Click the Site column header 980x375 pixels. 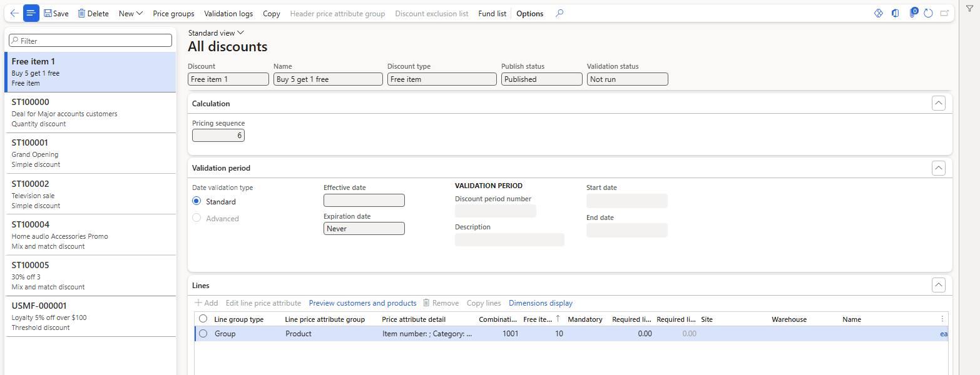click(x=707, y=319)
